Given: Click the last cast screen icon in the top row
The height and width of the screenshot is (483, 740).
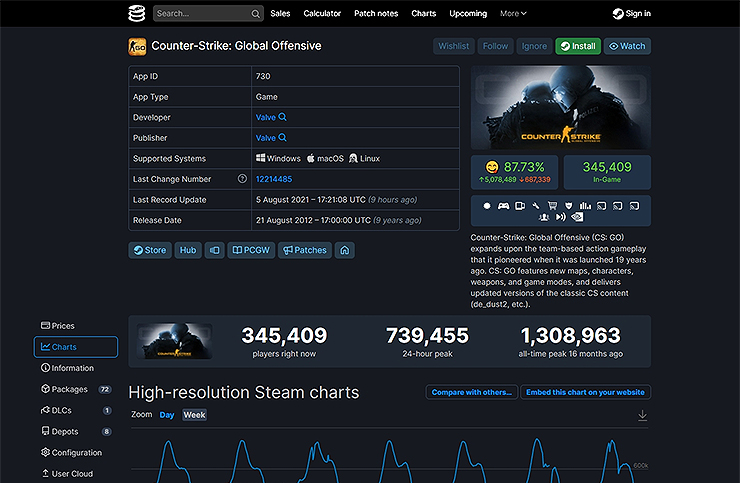Looking at the screenshot, I should tap(634, 206).
